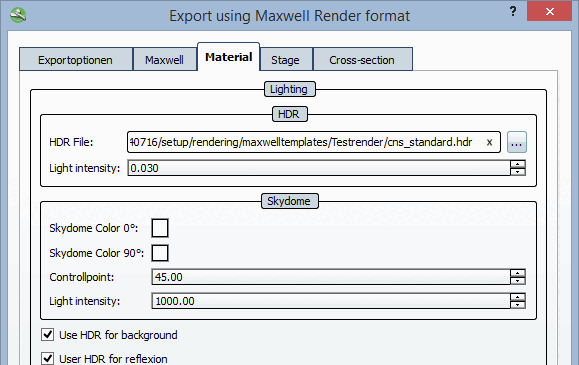Screen dimensions: 579x365
Task: Increase Skydome Light intensity with up arrow
Action: coord(518,297)
